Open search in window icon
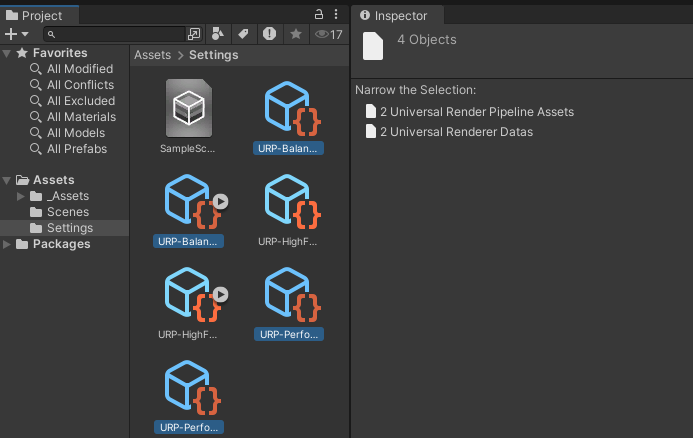Viewport: 693px width, 438px height. (194, 34)
